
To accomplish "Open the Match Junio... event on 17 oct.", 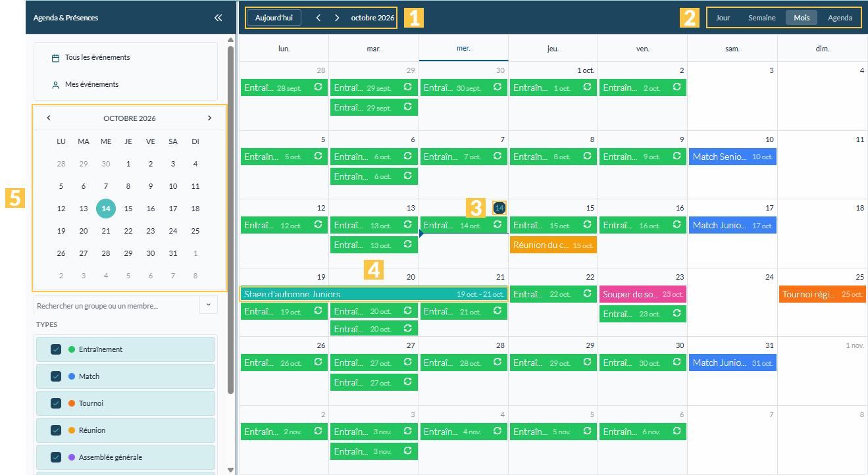I will (732, 225).
